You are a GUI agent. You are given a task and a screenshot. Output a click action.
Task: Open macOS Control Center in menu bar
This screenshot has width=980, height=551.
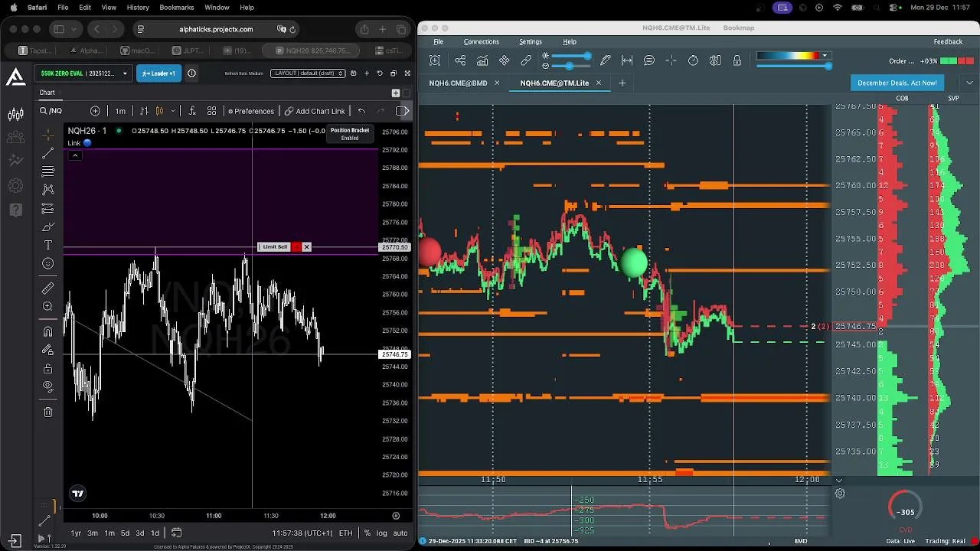click(x=893, y=8)
